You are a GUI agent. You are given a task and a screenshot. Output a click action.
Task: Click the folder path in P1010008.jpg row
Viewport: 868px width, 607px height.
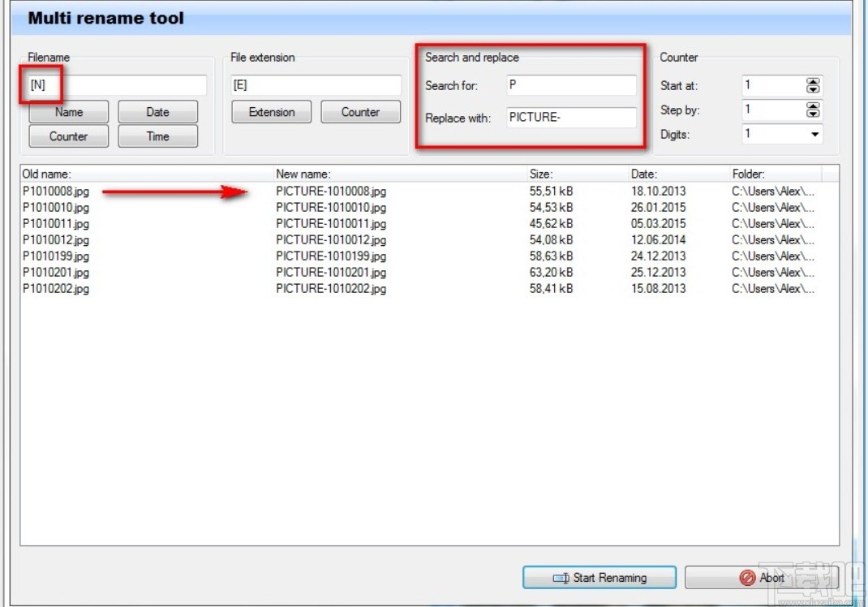coord(773,192)
